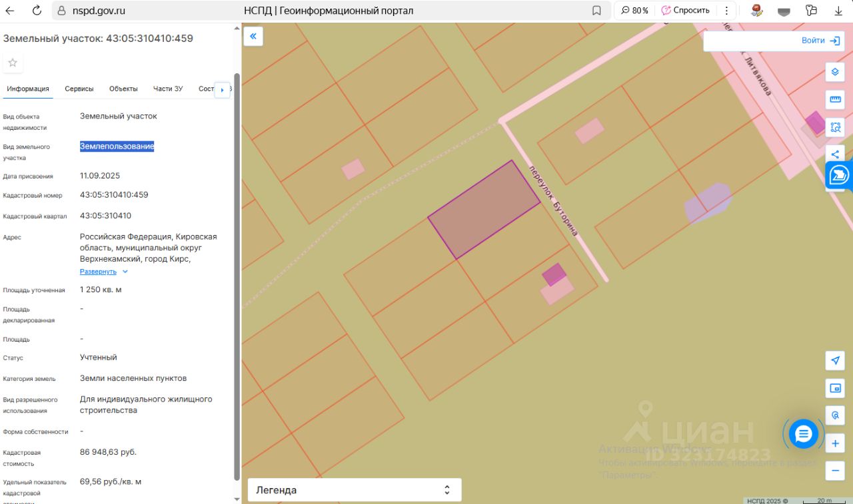
Task: Click cadastral quarter value 43:05:310410
Action: coord(105,216)
